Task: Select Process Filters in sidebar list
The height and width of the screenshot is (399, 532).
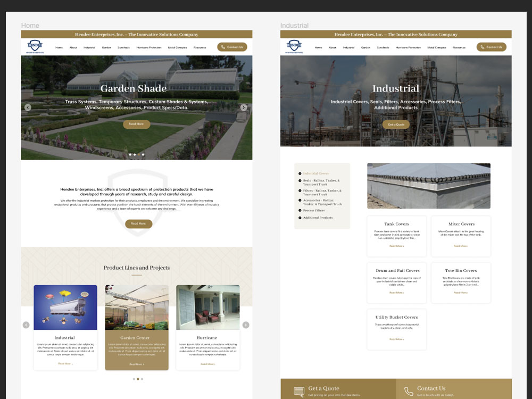Action: [x=314, y=210]
